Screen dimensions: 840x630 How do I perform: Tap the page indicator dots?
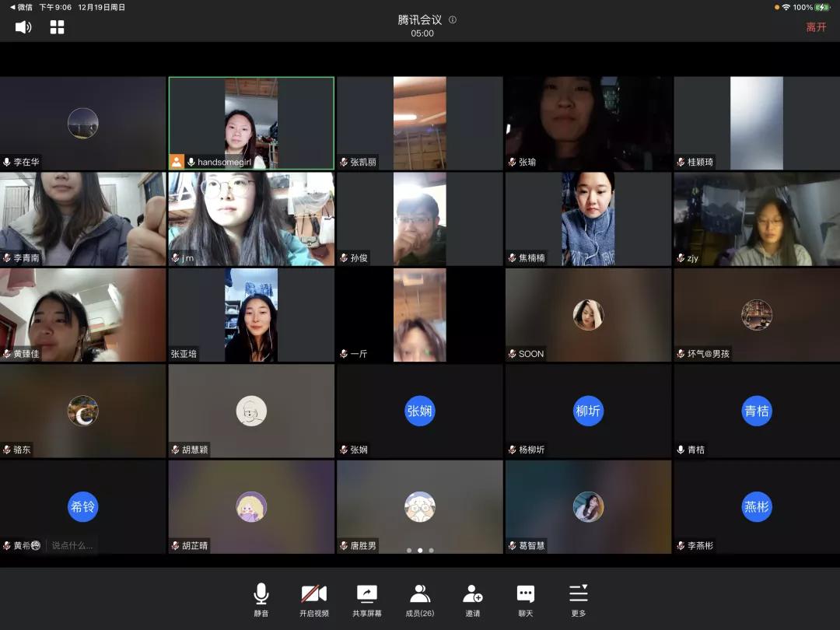coord(420,550)
